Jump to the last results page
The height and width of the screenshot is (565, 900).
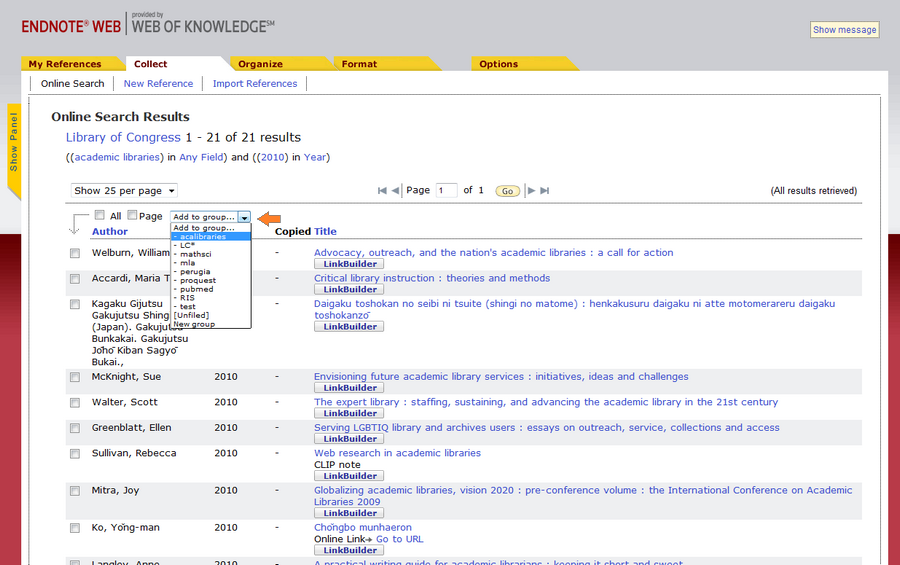pos(545,190)
